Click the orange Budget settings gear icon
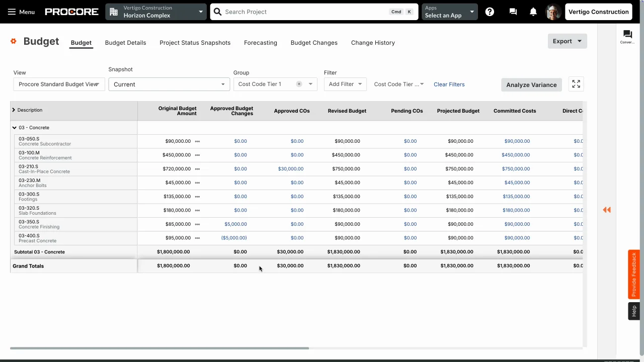 point(14,41)
